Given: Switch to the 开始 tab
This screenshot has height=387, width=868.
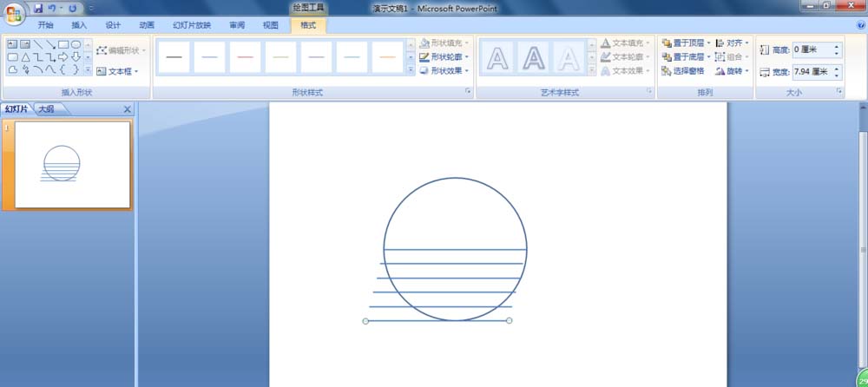Looking at the screenshot, I should tap(45, 25).
